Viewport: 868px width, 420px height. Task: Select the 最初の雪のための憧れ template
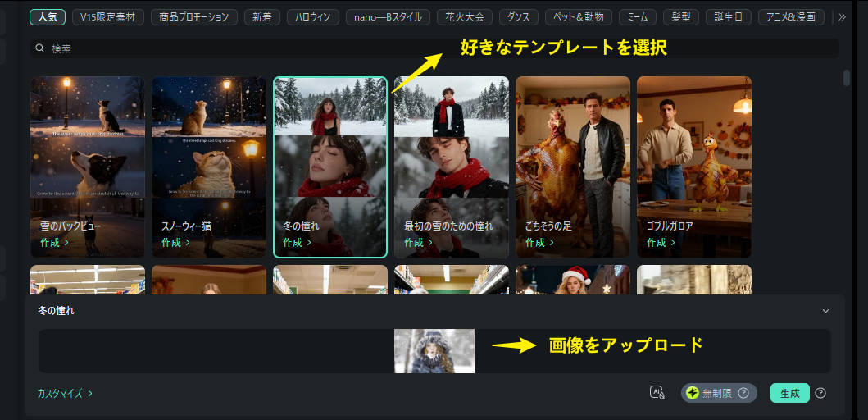[x=451, y=167]
